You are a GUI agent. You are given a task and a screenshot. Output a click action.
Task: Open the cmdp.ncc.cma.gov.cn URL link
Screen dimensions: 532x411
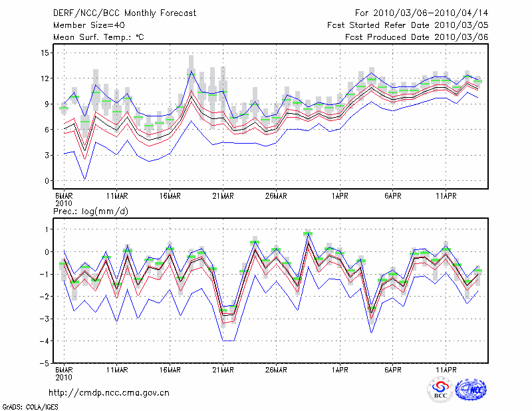(109, 392)
